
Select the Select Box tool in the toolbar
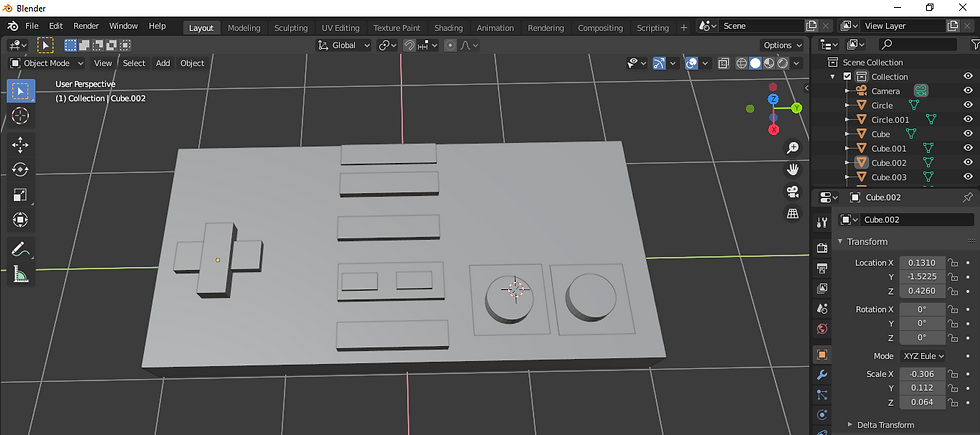tap(21, 91)
